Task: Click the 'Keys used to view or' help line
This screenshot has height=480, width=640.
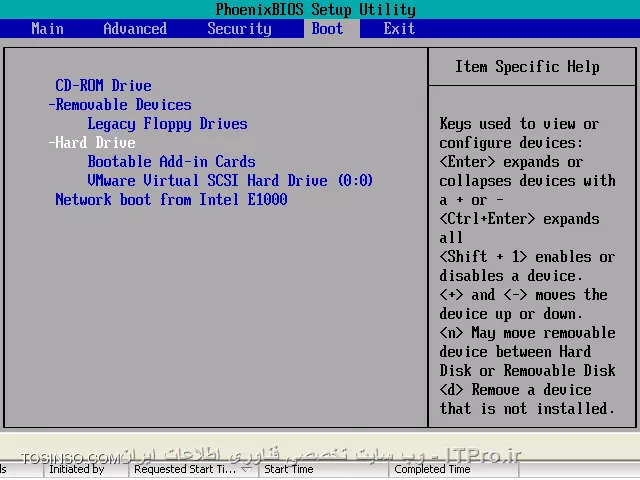Action: [519, 124]
